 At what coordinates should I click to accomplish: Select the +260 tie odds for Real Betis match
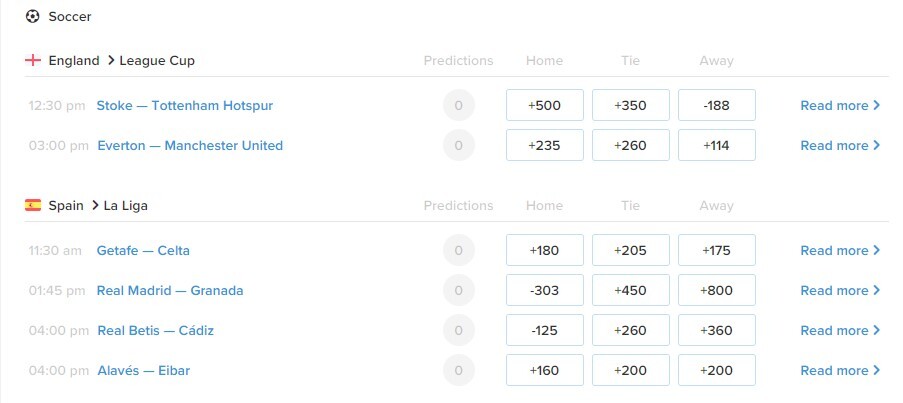coord(631,330)
